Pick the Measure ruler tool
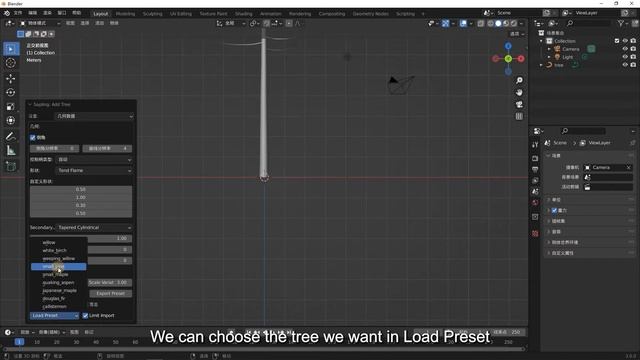Screen dimensions: 640x360 click(x=11, y=151)
